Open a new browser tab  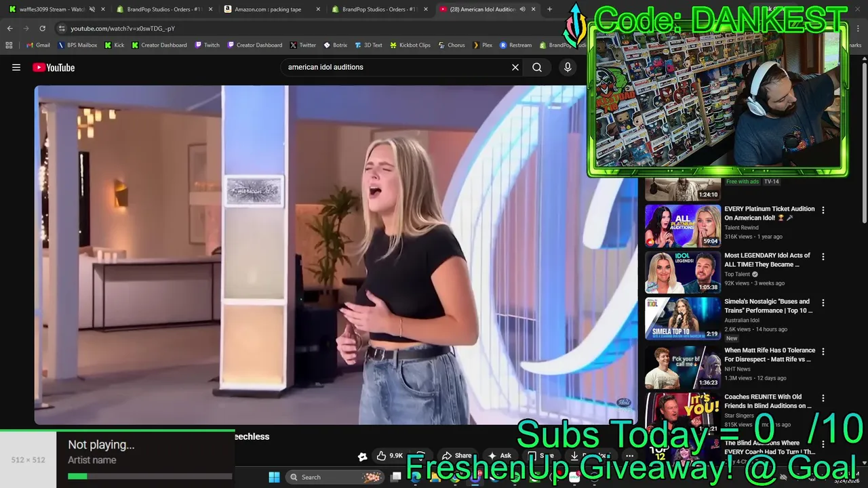549,9
